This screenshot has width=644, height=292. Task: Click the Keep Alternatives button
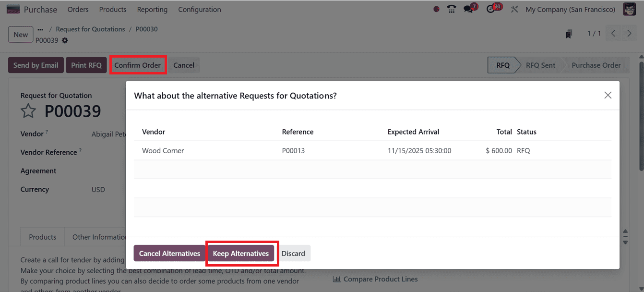click(241, 253)
